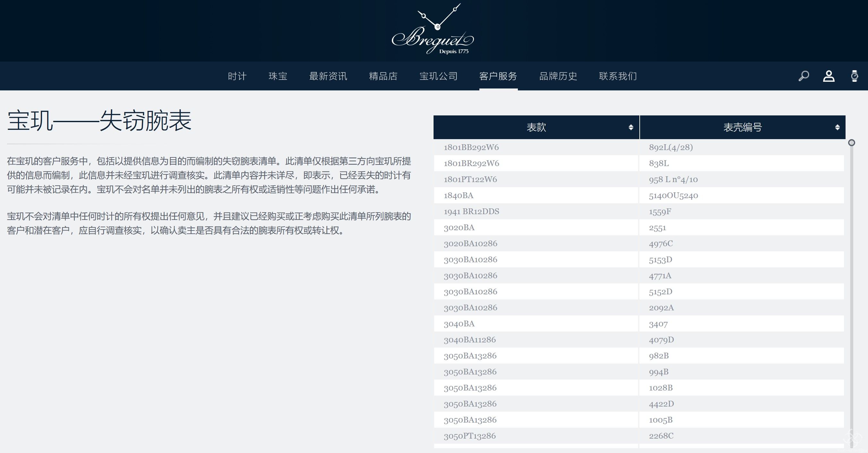The width and height of the screenshot is (868, 453).
Task: Open the 最新资讯 menu
Action: pos(328,76)
